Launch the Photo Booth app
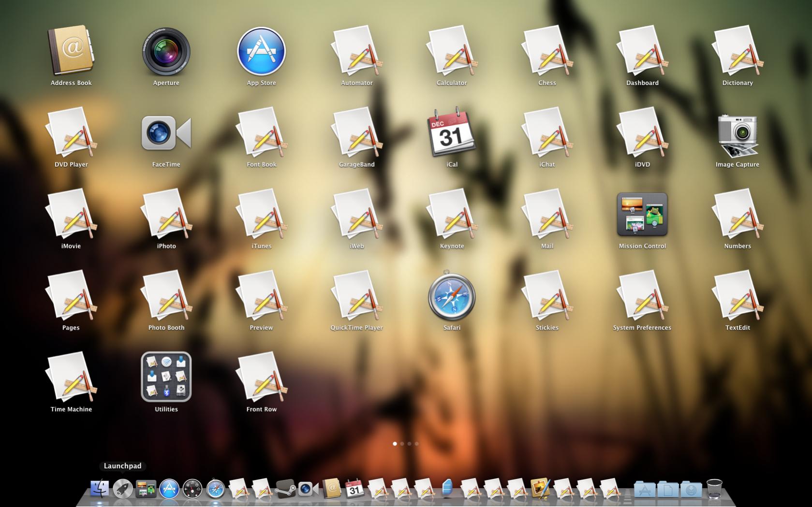This screenshot has width=812, height=507. [x=166, y=296]
